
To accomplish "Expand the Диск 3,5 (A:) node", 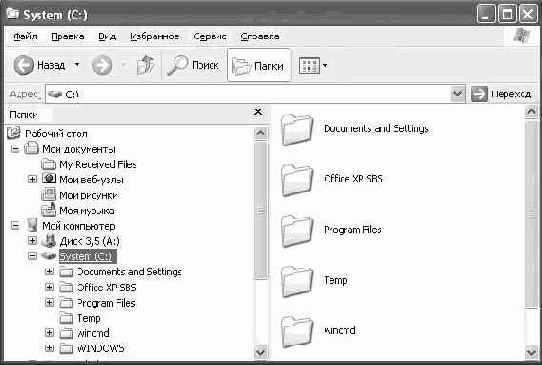I will (32, 241).
